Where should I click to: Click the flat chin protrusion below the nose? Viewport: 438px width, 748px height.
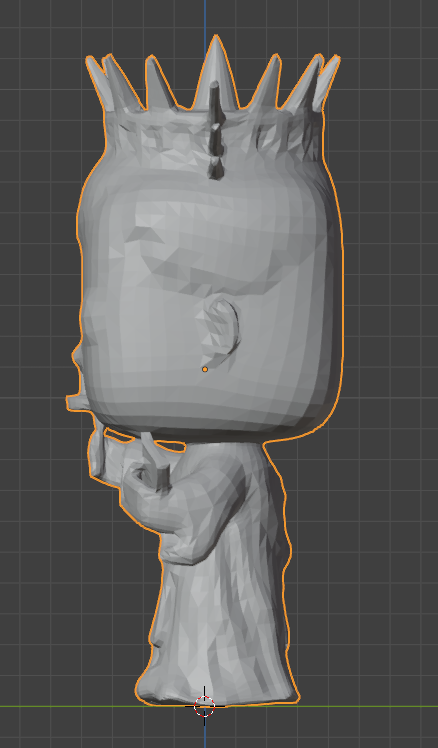pos(74,404)
